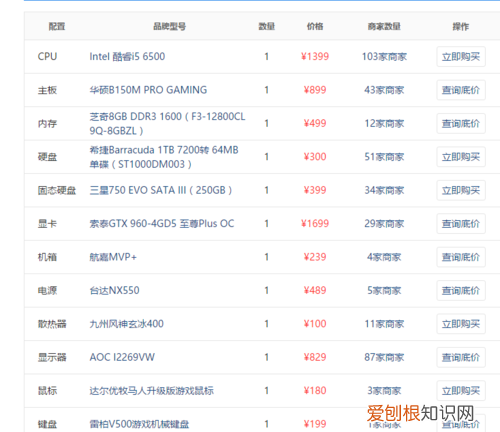The image size is (500, 432).
Task: Click 查询底价 button in the 显示器 row
Action: point(461,357)
